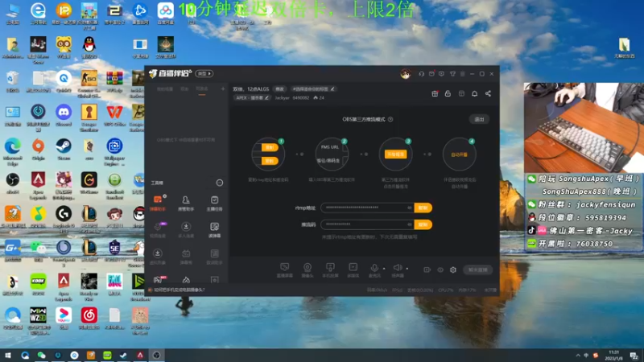
Task: Open WPS Office desktop shortcut
Action: pyautogui.click(x=114, y=114)
